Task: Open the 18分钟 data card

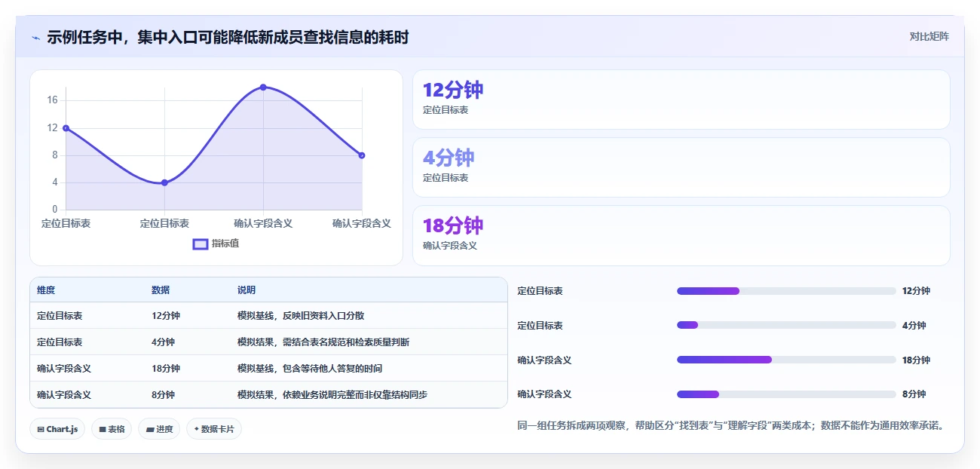Action: pos(681,235)
